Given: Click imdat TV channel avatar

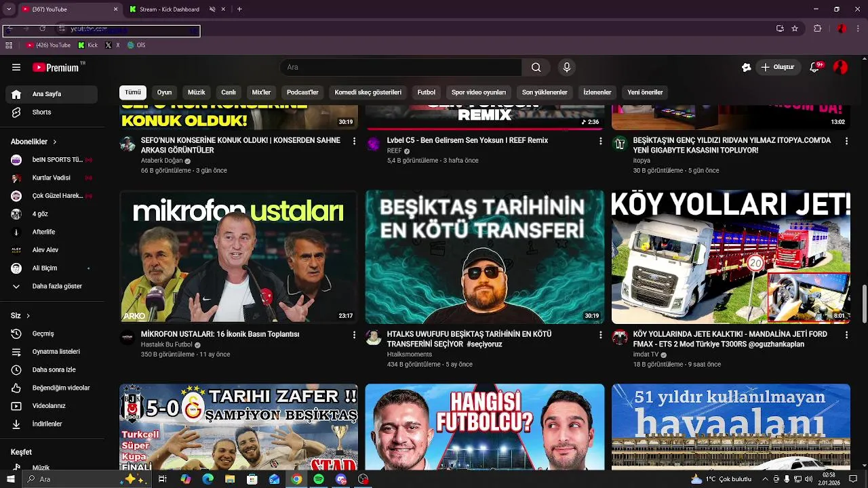Looking at the screenshot, I should tap(620, 338).
